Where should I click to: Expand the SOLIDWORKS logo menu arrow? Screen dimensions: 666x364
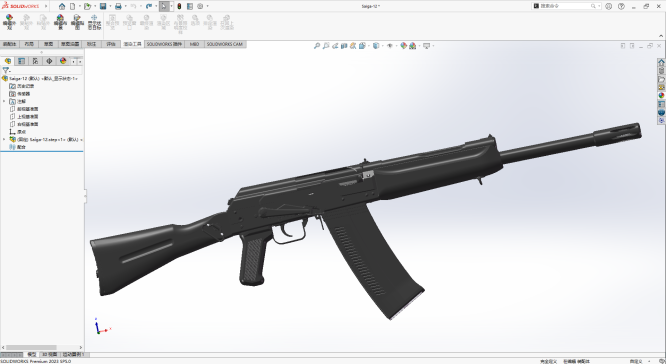(46, 6)
